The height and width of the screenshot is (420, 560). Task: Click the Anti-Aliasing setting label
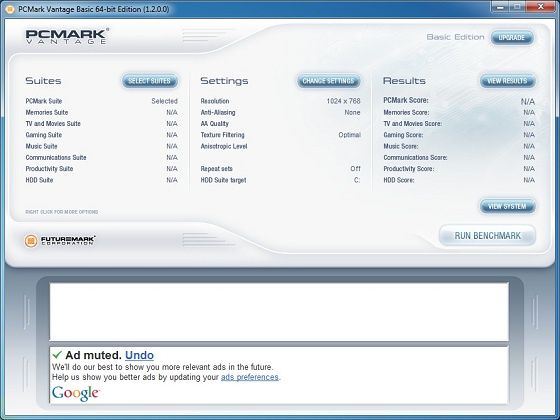click(x=218, y=112)
